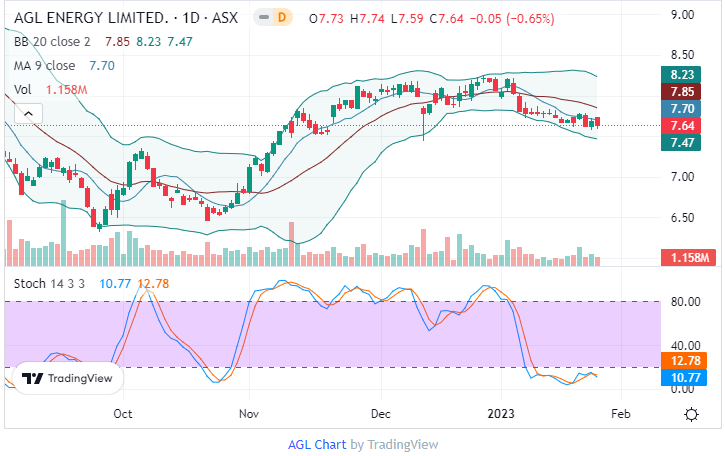Click the 8.23 upper band price label
Viewport: 725px width, 456px height.
click(x=683, y=74)
